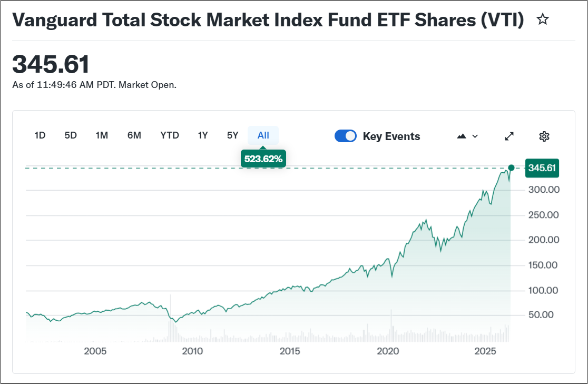The height and width of the screenshot is (385, 588).
Task: Select the 5Y time range
Action: tap(233, 135)
